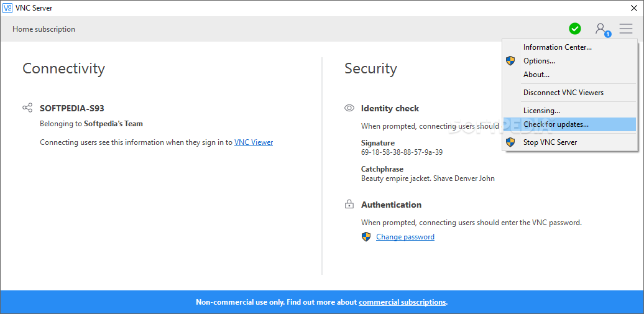The height and width of the screenshot is (314, 644).
Task: Click the eye icon next to Identity check
Action: [x=349, y=108]
